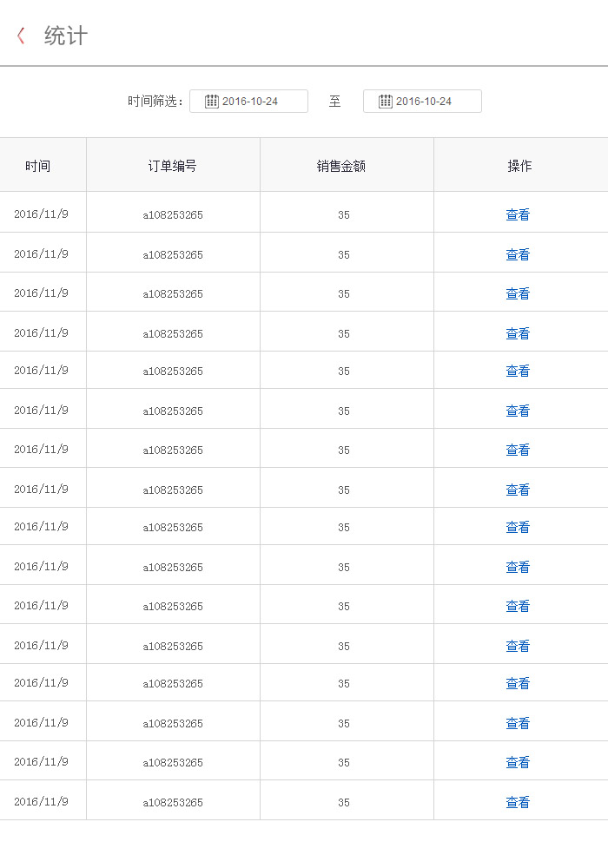Select 查看 in the eighth table row
Screen dimensions: 608x868
pyautogui.click(x=518, y=490)
